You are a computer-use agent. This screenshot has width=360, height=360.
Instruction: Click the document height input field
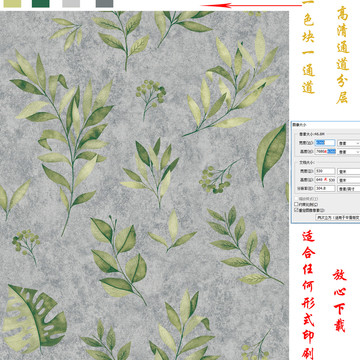coord(325,180)
